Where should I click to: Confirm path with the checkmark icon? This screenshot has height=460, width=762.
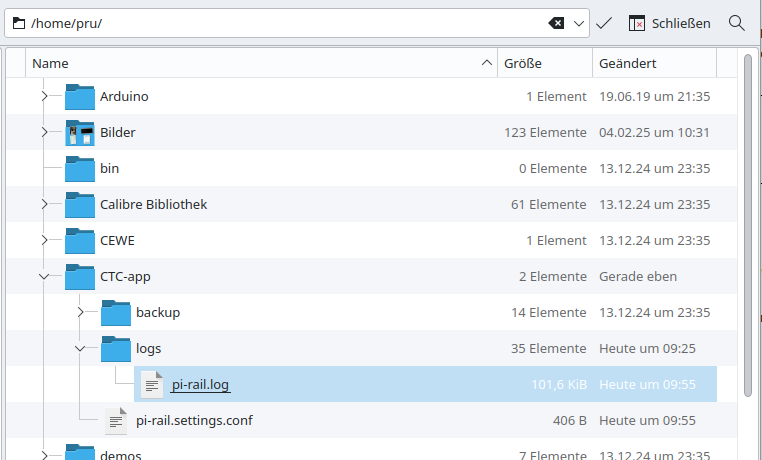pos(603,23)
